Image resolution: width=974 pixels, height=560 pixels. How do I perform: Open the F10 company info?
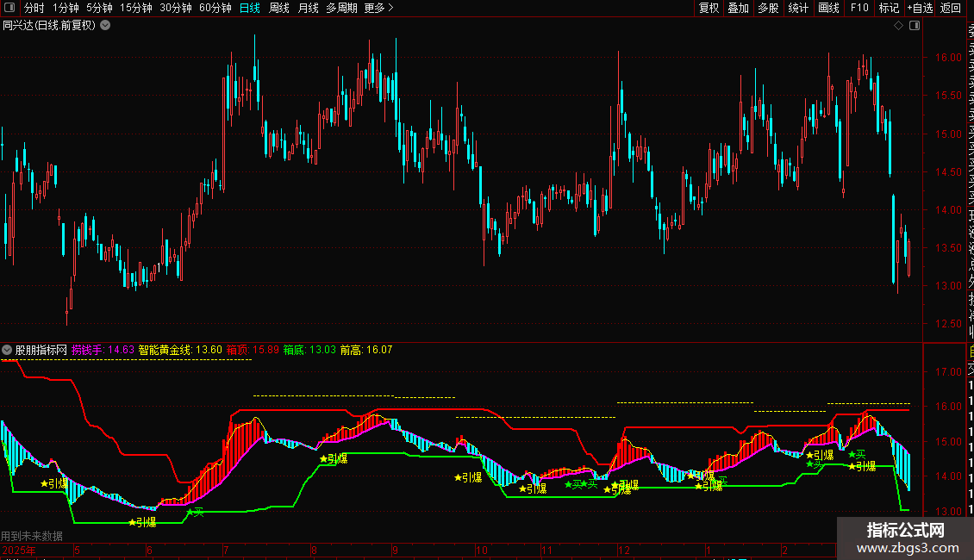859,8
